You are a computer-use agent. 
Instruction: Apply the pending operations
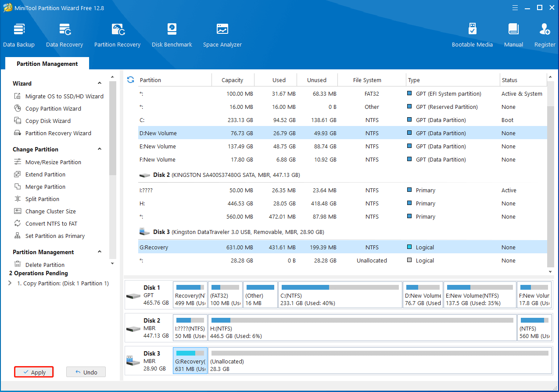34,372
